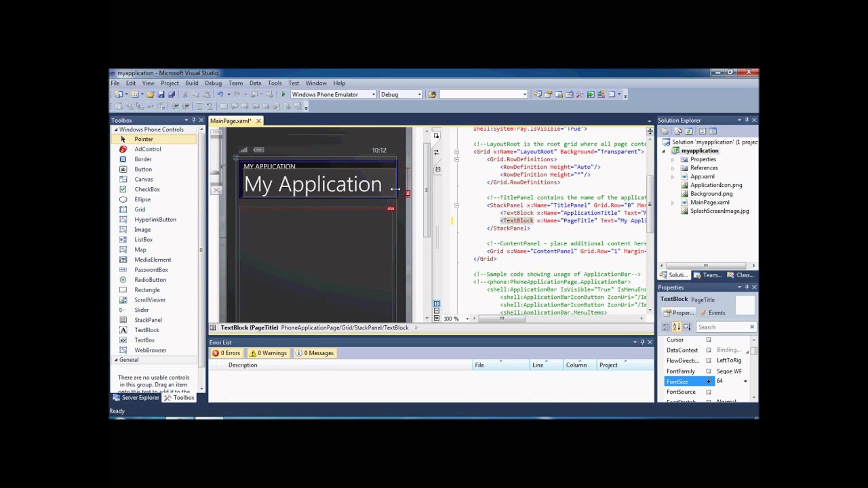Open the Debug configuration dropdown
This screenshot has height=488, width=868.
(420, 95)
